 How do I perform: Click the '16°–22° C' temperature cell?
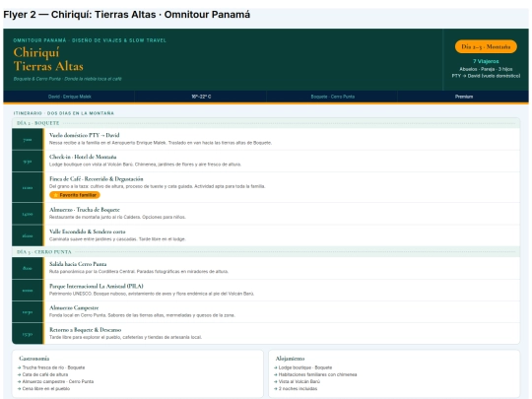point(201,97)
